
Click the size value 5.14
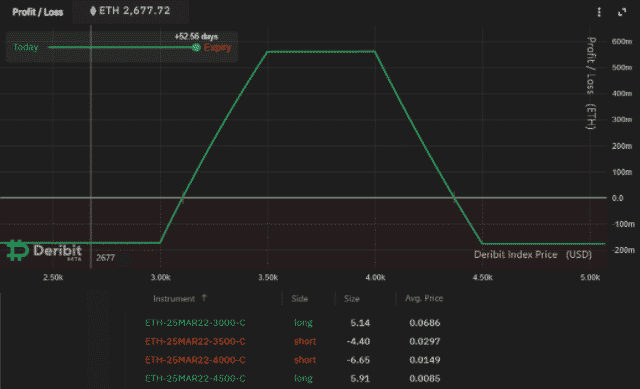click(x=360, y=323)
